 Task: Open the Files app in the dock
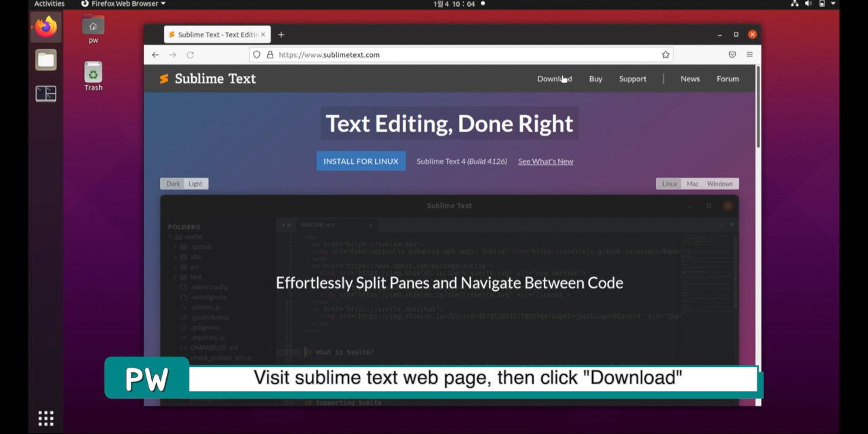tap(46, 60)
